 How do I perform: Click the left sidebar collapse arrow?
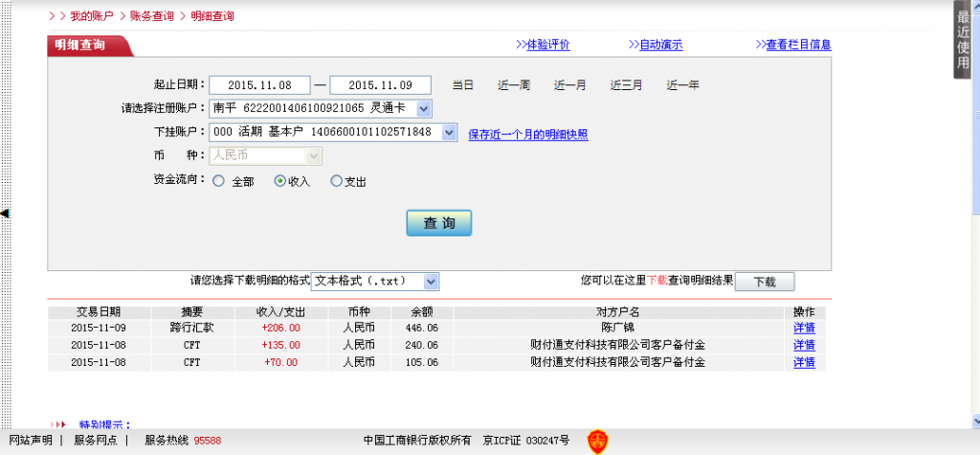[5, 213]
